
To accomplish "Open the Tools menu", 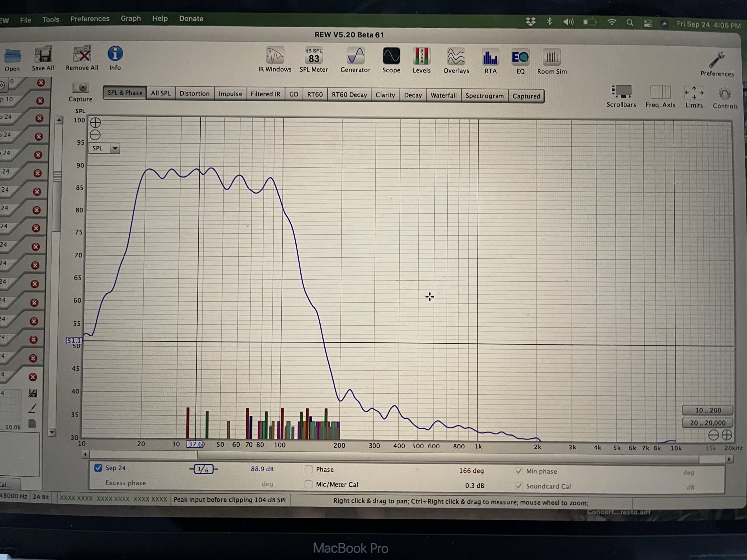I will pyautogui.click(x=51, y=19).
